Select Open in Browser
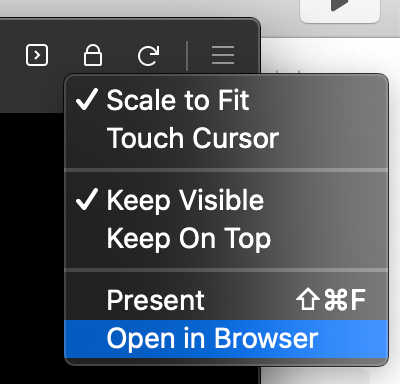This screenshot has height=384, width=400. pyautogui.click(x=226, y=339)
